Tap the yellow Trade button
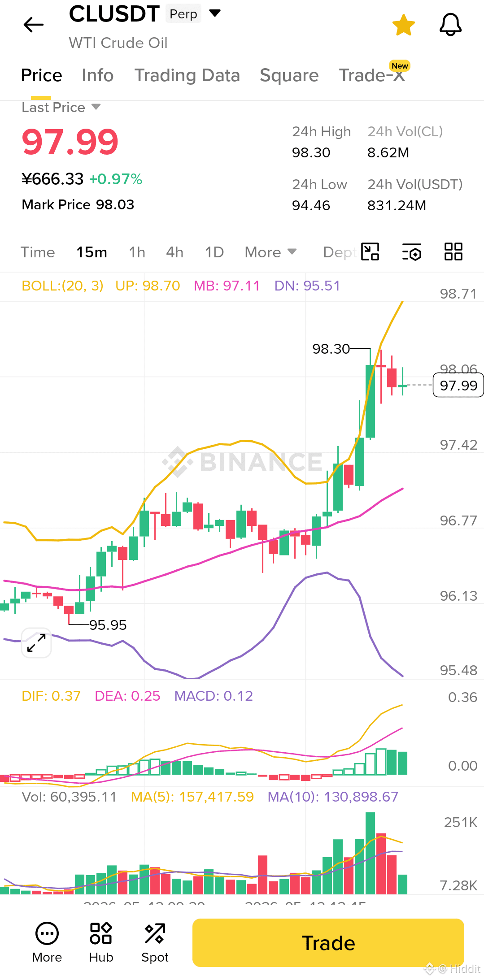This screenshot has height=980, width=484. 328,943
